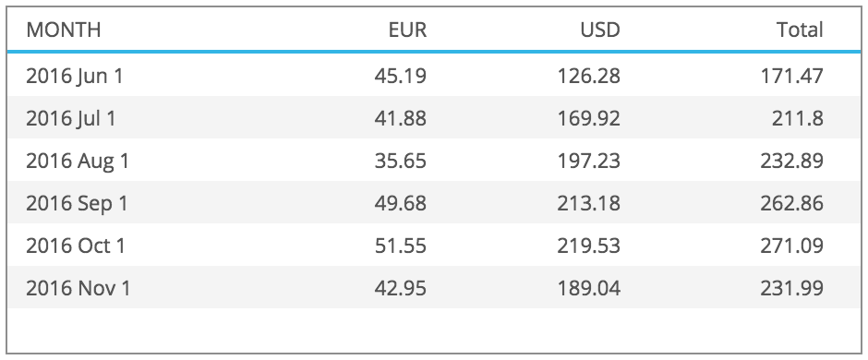Choose the 2016 Sep 1 row label
The image size is (868, 360).
click(x=77, y=203)
